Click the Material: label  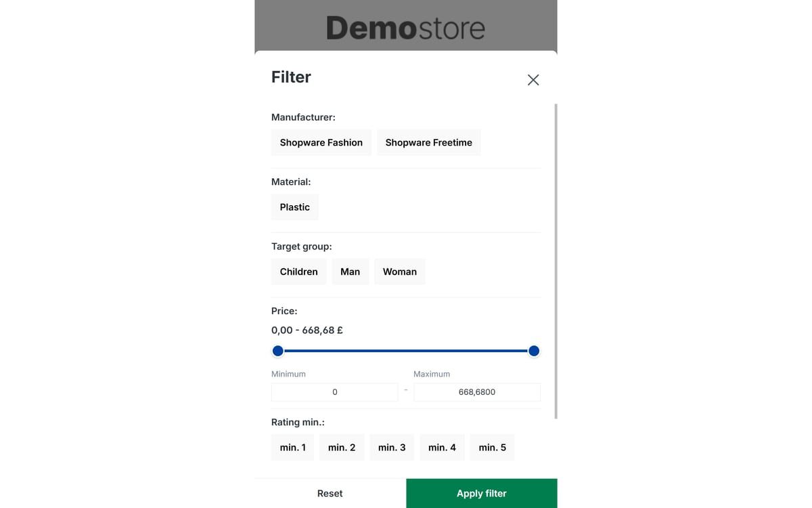[291, 182]
